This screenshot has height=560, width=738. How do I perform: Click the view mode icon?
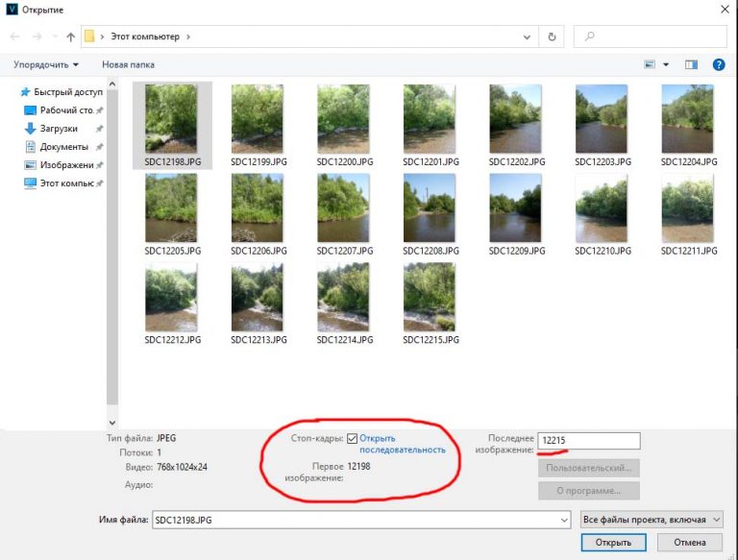coord(651,64)
